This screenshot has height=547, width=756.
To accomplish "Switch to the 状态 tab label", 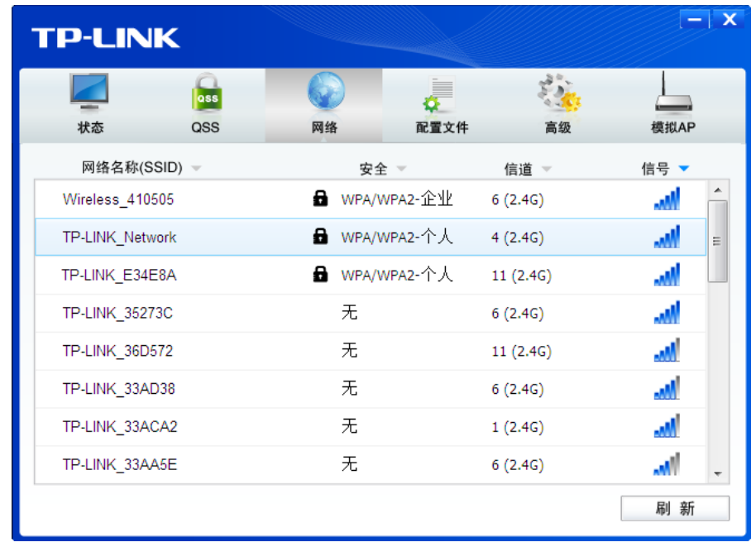I will pyautogui.click(x=91, y=127).
